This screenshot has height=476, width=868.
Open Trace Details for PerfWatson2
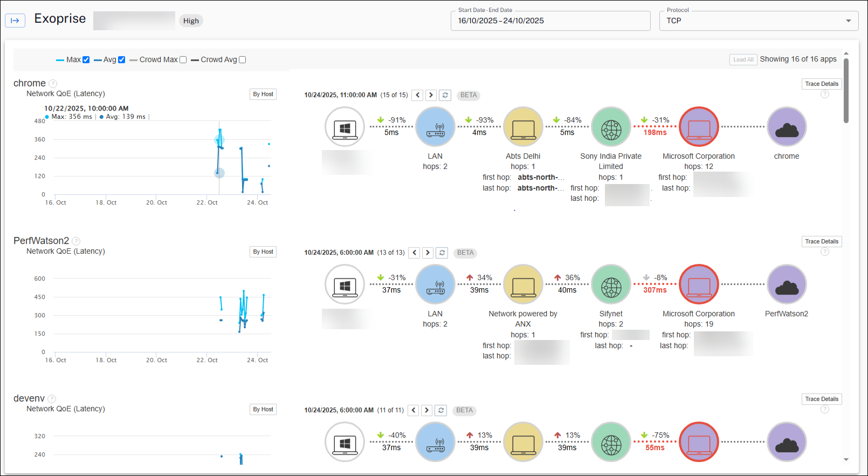(821, 241)
